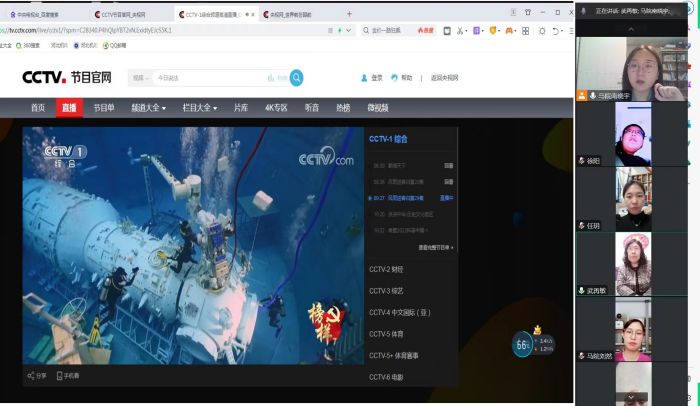
Task: Select the top speaker's video thumbnail
Action: [x=632, y=69]
